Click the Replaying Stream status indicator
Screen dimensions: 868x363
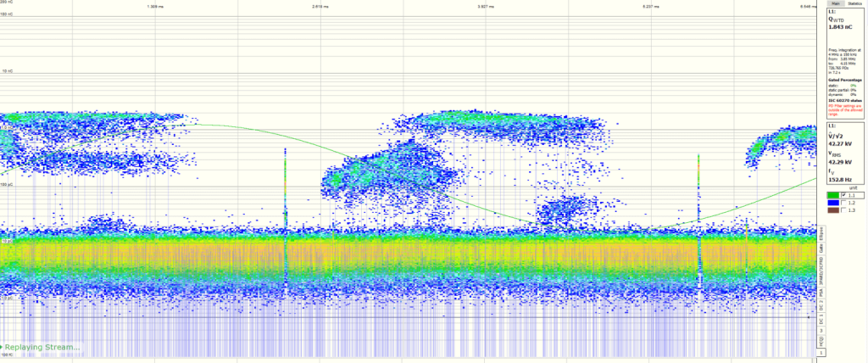42,347
